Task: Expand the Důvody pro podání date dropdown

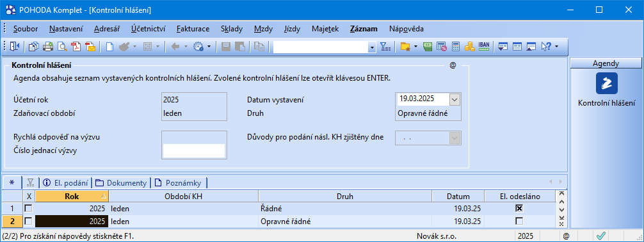Action: [455, 138]
